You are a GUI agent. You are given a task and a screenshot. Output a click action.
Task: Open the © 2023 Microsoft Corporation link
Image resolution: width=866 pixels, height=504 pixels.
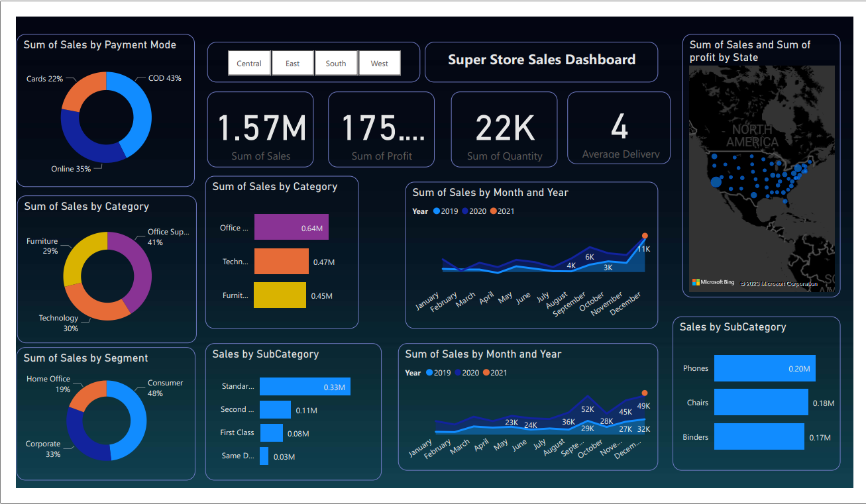pos(779,283)
